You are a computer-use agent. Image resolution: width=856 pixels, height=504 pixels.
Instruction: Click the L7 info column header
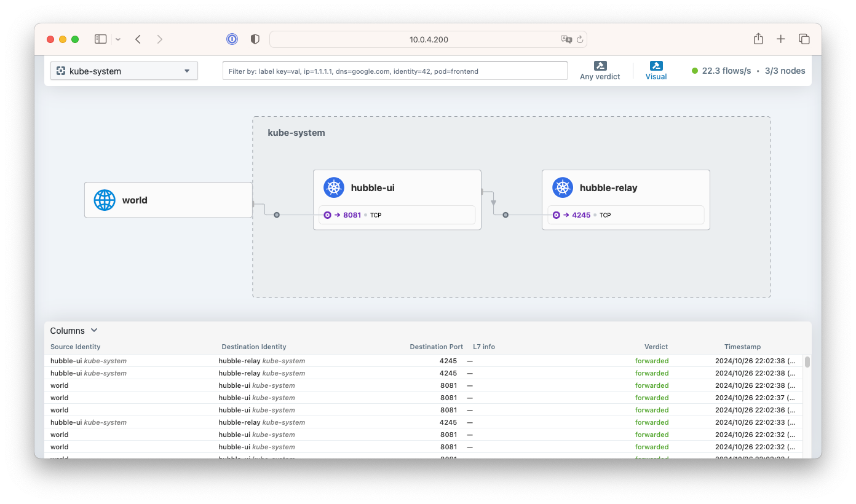(x=484, y=347)
